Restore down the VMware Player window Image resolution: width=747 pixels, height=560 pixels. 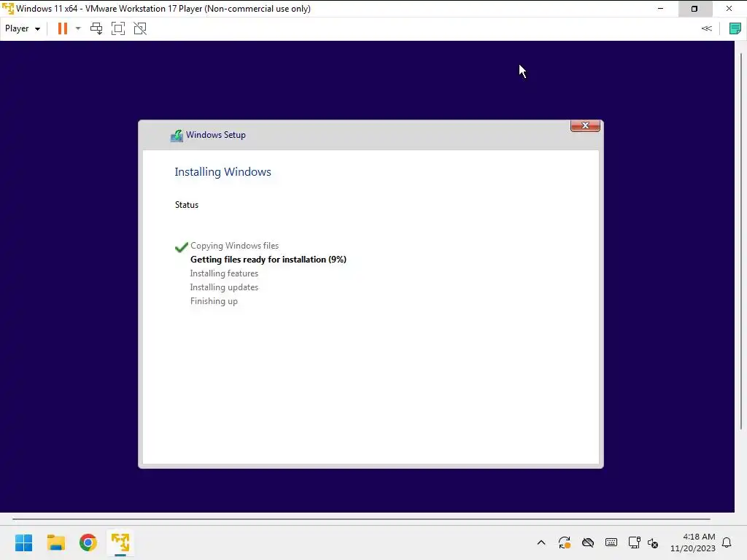pos(694,9)
